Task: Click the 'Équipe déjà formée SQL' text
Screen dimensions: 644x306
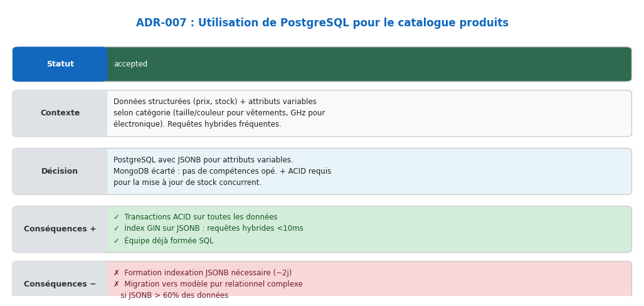Action: 169,241
